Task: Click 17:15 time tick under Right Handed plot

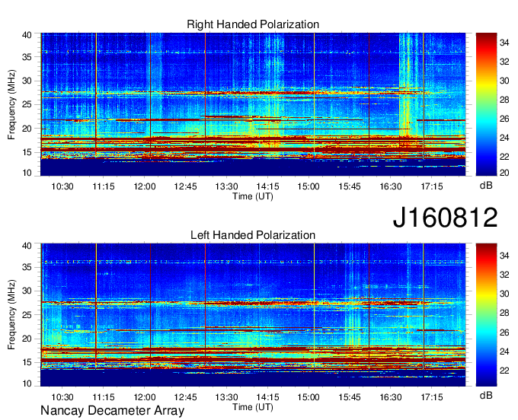Action: point(431,186)
